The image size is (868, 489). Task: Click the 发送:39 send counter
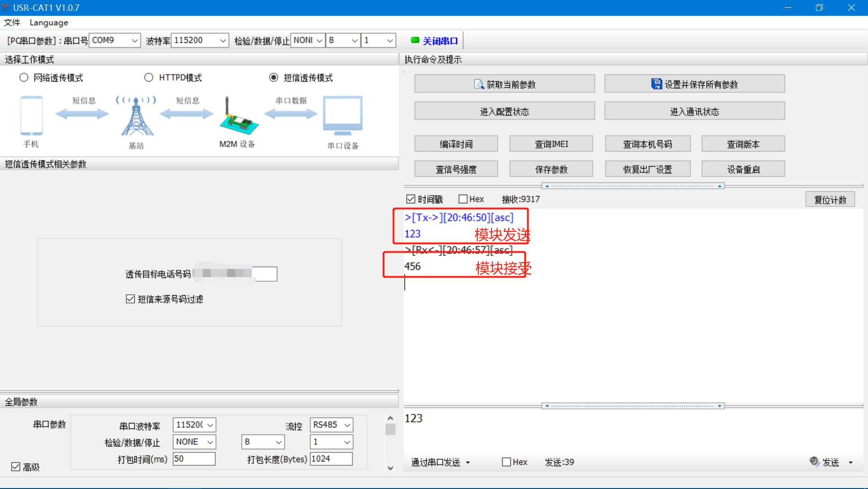(x=559, y=462)
